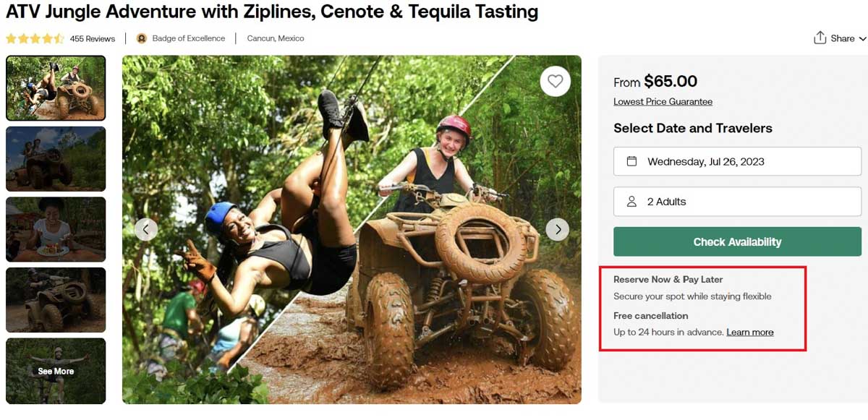Viewport: 868px width, 420px height.
Task: Click the star rating icons
Action: coord(35,38)
